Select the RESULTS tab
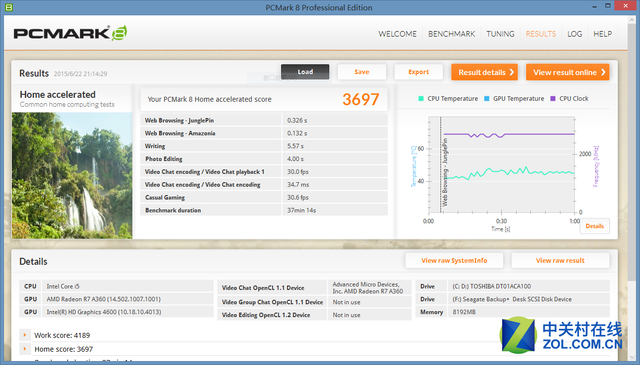Viewport: 640px width, 365px height. pyautogui.click(x=540, y=34)
